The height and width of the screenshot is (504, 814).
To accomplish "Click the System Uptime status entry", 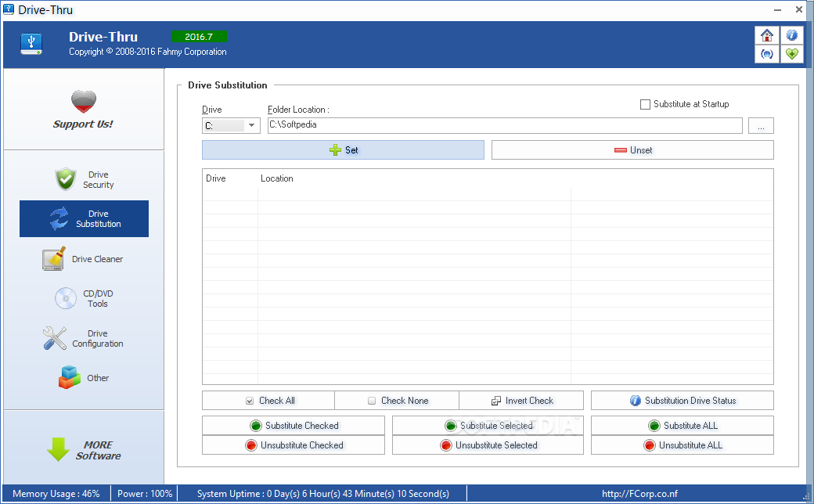I will click(x=323, y=494).
